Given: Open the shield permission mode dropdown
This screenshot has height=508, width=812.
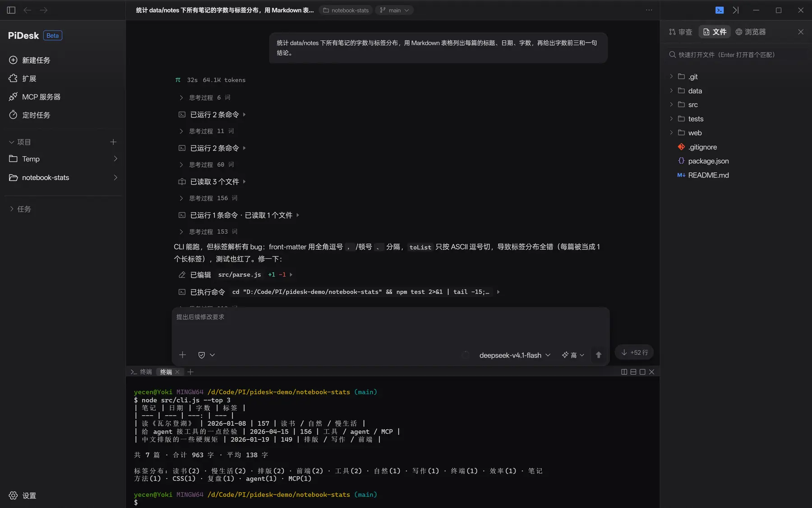Looking at the screenshot, I should [x=206, y=355].
